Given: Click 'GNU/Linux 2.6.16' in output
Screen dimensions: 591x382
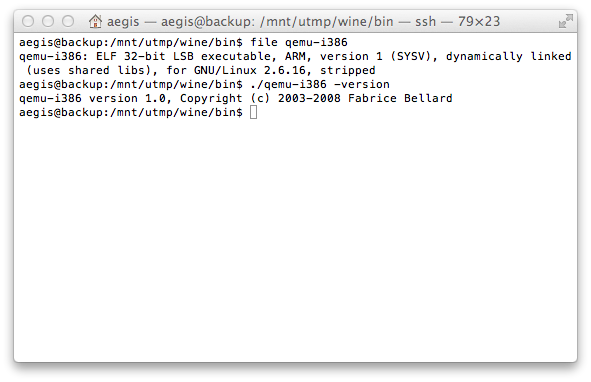Looking at the screenshot, I should 250,70.
